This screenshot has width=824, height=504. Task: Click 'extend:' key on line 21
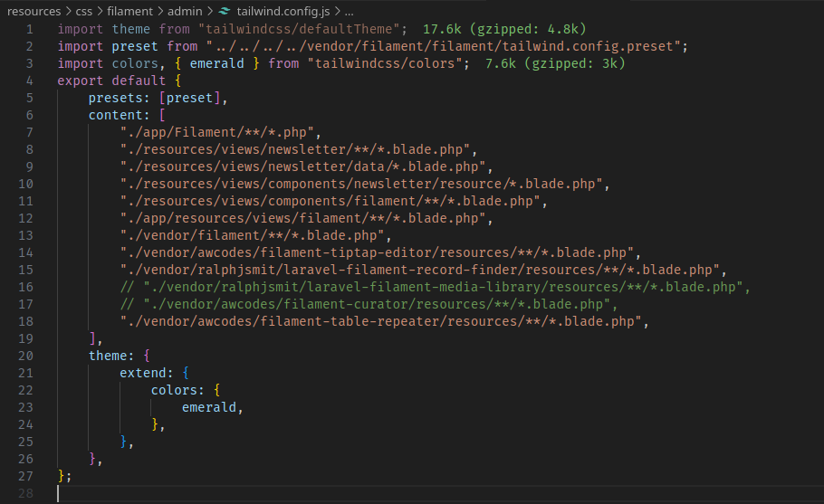[x=147, y=374]
